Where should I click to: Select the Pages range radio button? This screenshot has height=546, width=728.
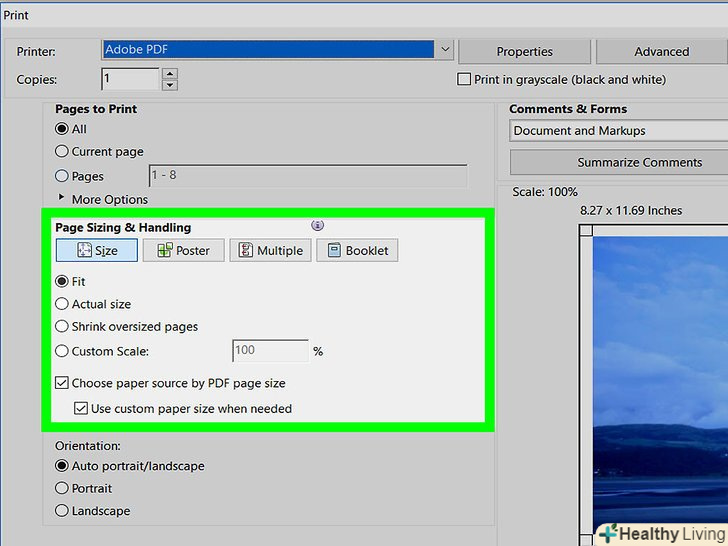62,176
